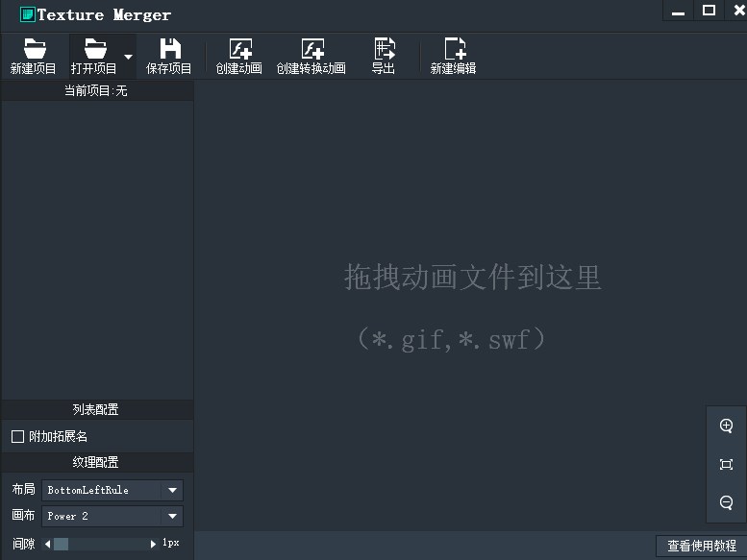Open the 布局 BottomLeftRule dropdown
Viewport: 747px width, 560px height.
(172, 490)
